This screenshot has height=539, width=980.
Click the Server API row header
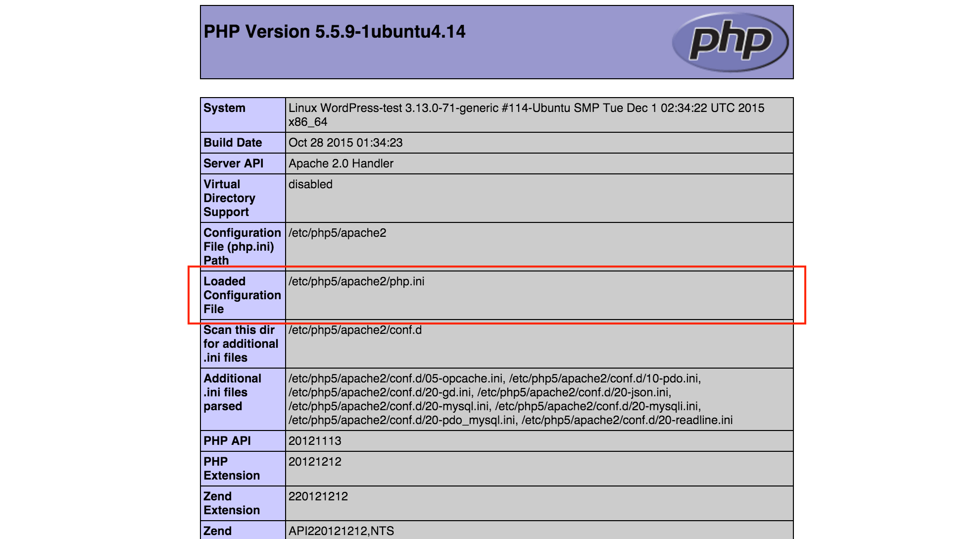coord(231,163)
